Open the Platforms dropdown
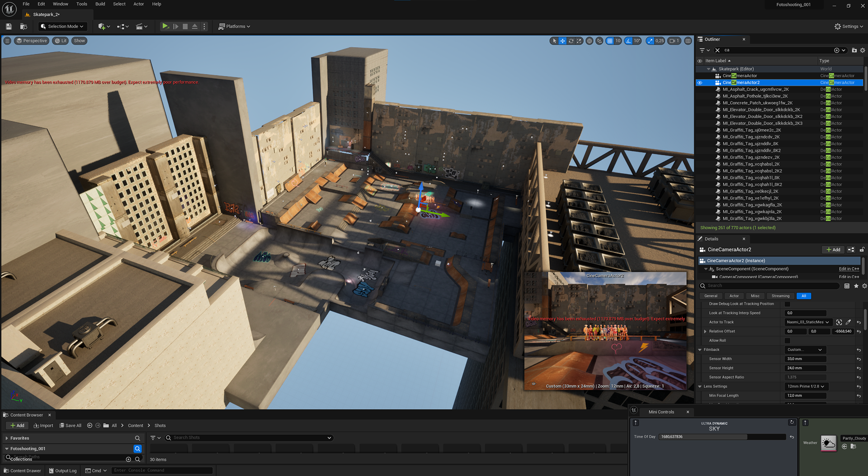This screenshot has height=476, width=868. point(234,27)
